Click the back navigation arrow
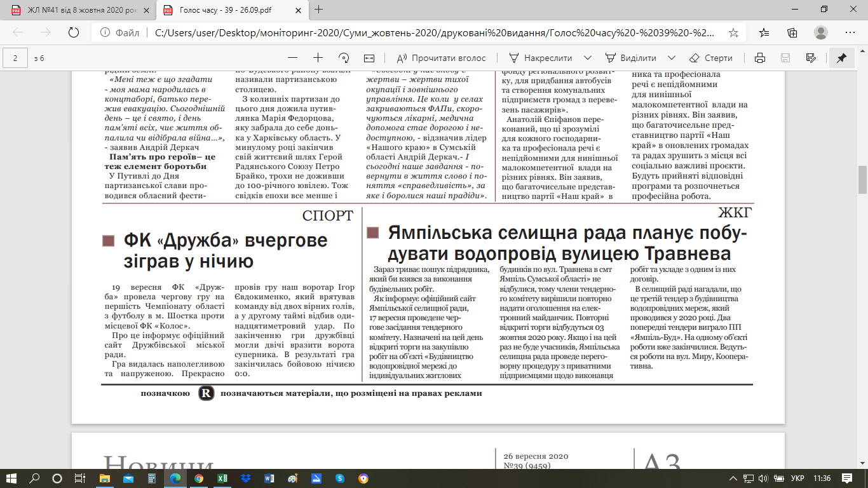The image size is (868, 488). click(18, 32)
